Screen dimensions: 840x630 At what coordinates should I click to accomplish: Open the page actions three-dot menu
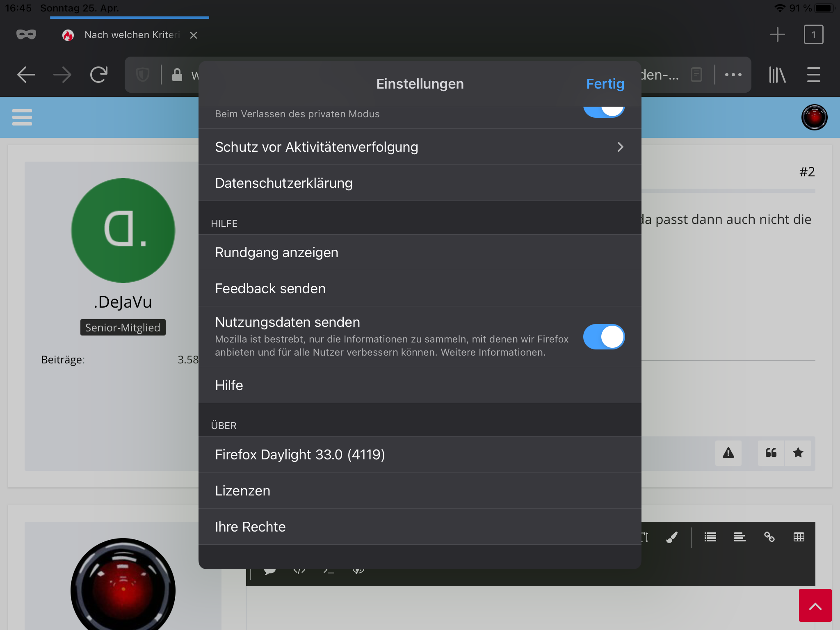(x=733, y=75)
